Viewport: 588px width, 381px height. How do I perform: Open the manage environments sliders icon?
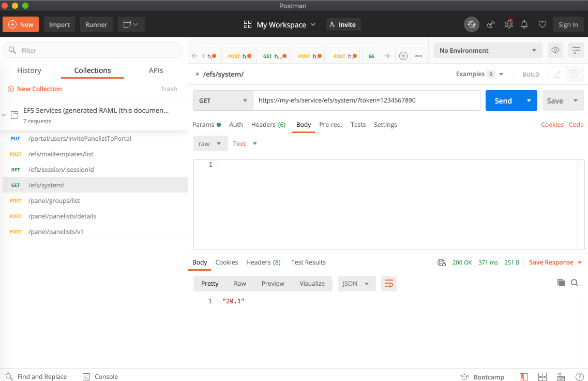click(x=576, y=50)
